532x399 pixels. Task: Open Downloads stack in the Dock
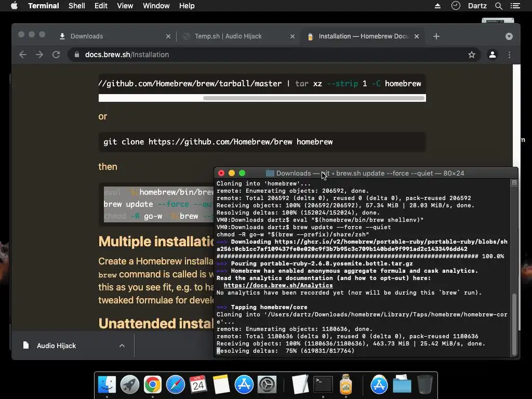coord(402,385)
